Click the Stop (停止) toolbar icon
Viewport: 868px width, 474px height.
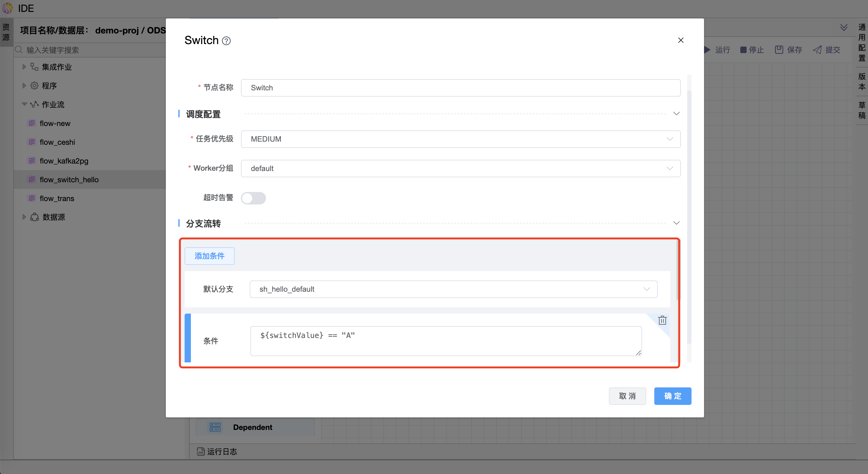pos(743,50)
